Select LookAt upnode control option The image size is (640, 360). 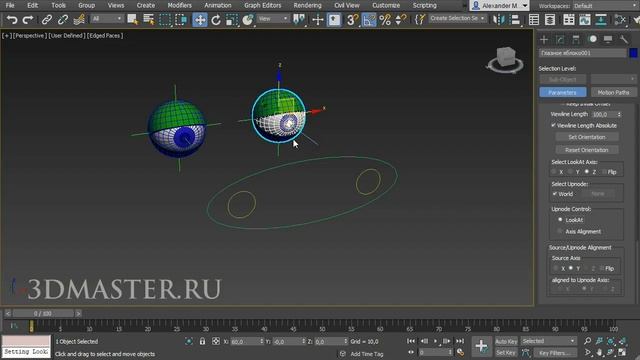point(560,220)
